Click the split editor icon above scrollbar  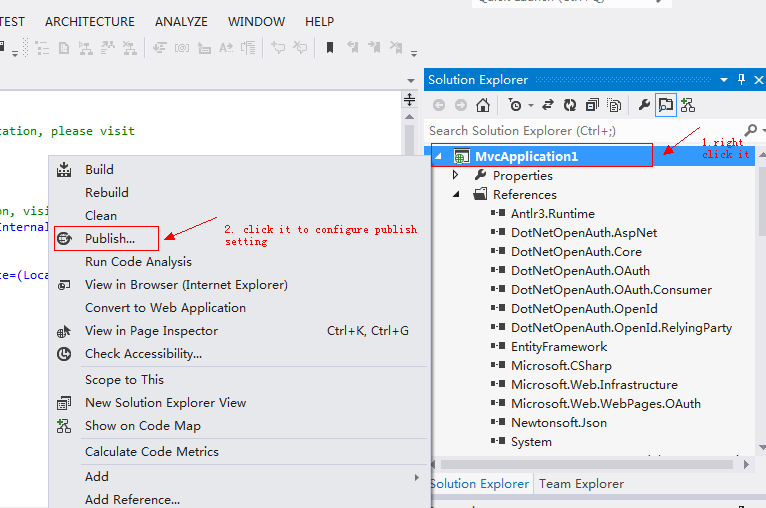tap(409, 99)
